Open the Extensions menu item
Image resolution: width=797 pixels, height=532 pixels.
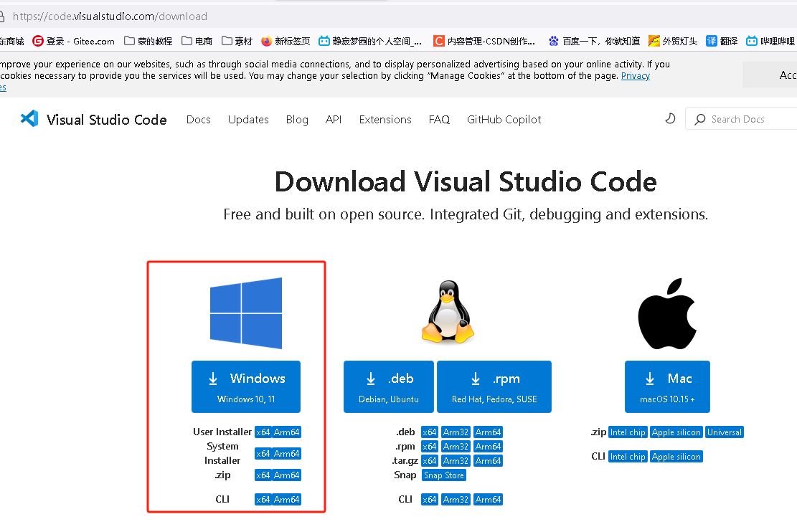pos(385,120)
